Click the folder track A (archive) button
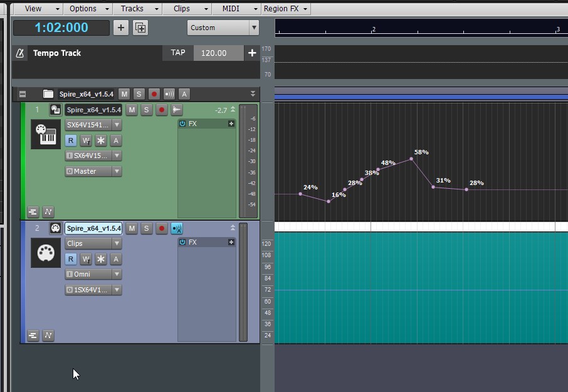 (184, 94)
